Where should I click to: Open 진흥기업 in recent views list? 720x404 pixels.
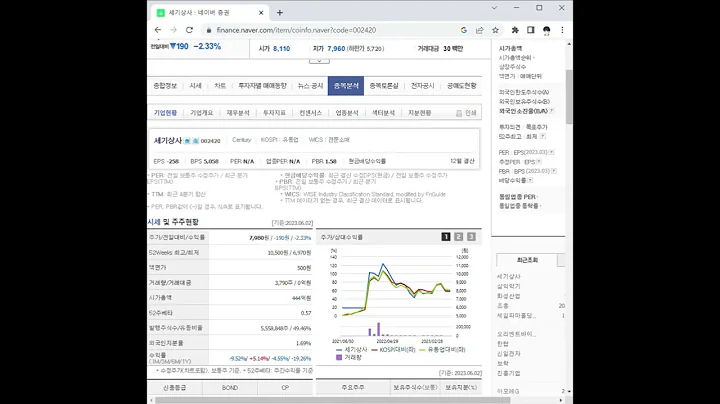click(x=509, y=373)
